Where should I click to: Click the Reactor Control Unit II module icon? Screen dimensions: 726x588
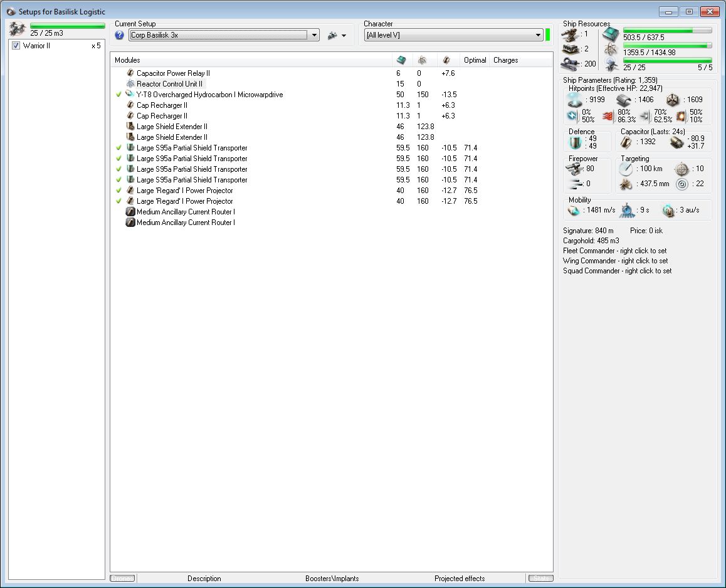[130, 83]
